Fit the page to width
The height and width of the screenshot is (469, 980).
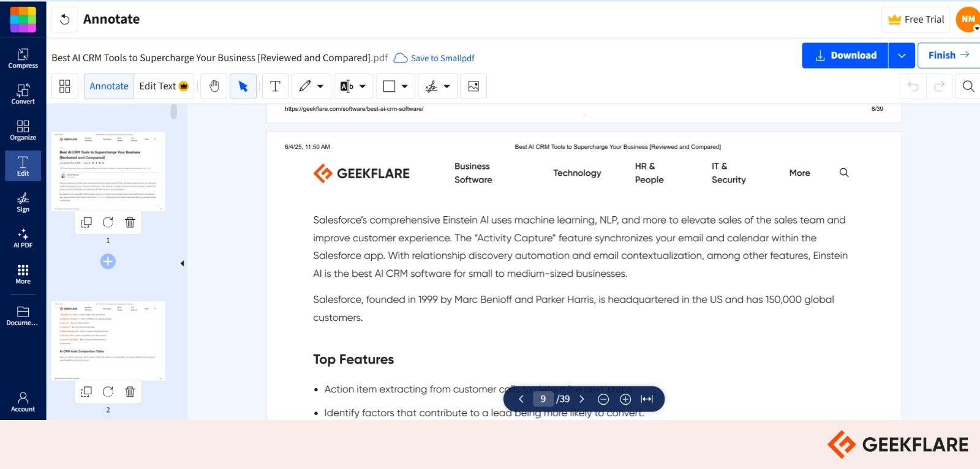click(647, 399)
